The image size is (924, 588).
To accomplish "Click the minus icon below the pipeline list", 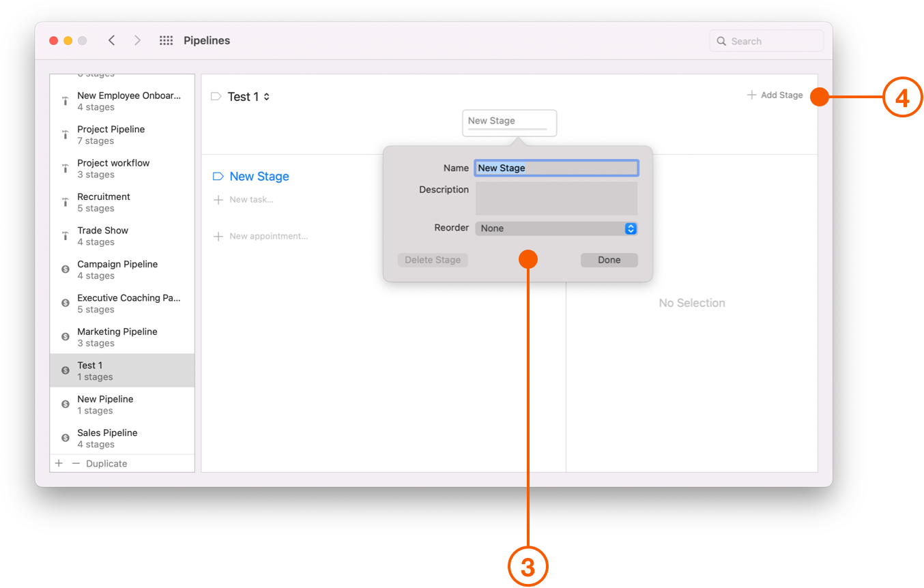I will click(76, 463).
